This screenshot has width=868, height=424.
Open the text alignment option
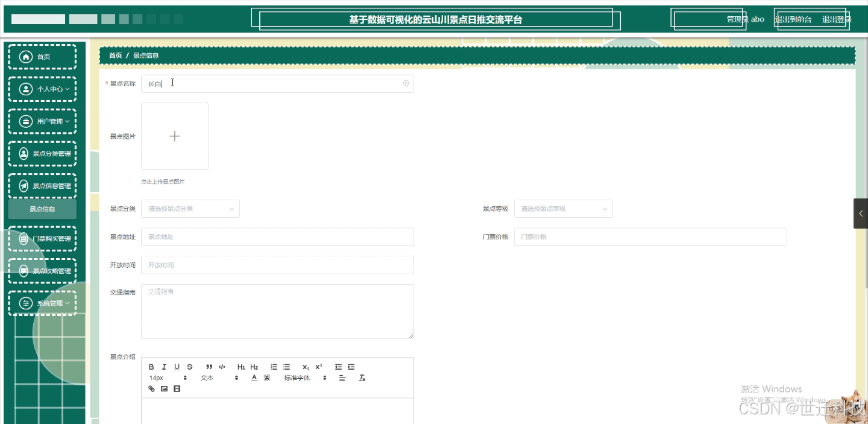click(342, 378)
